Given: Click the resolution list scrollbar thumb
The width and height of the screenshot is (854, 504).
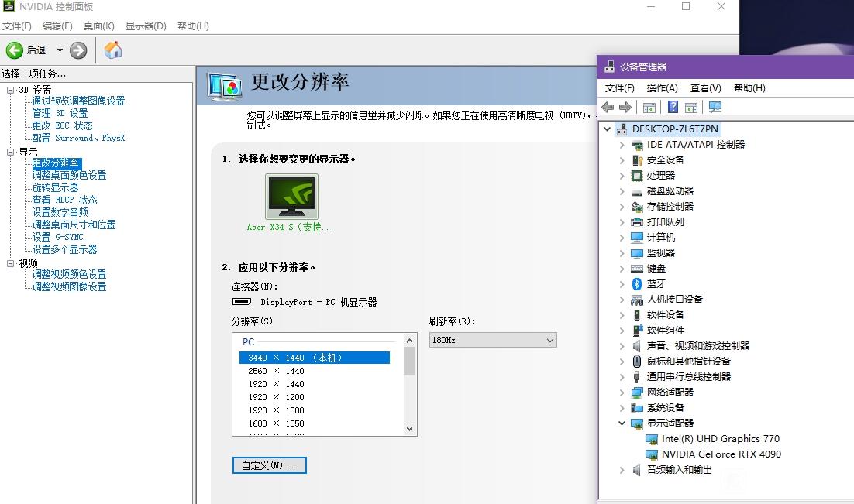Looking at the screenshot, I should [x=410, y=361].
